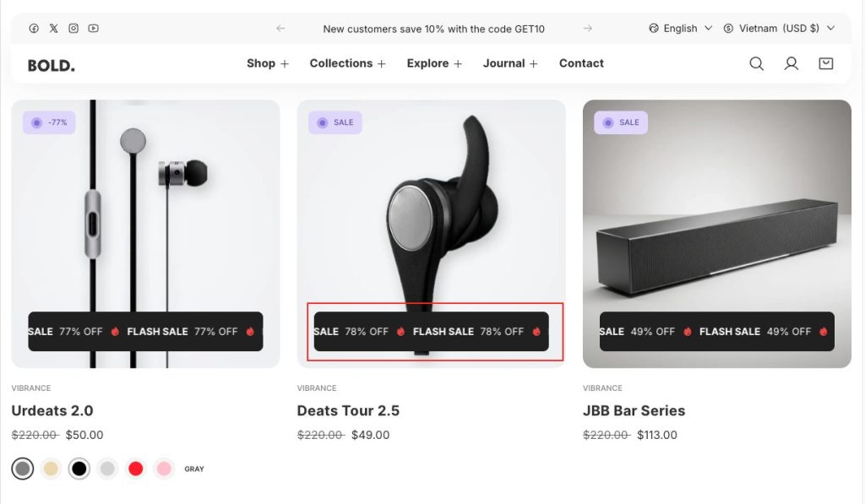Select the black color swatch
This screenshot has width=865, height=504.
coord(79,469)
